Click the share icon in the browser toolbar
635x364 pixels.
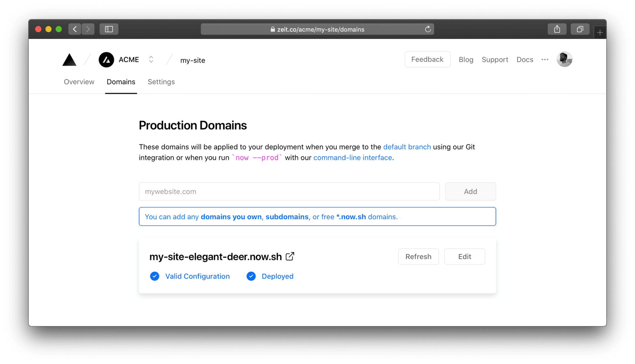[x=557, y=29]
